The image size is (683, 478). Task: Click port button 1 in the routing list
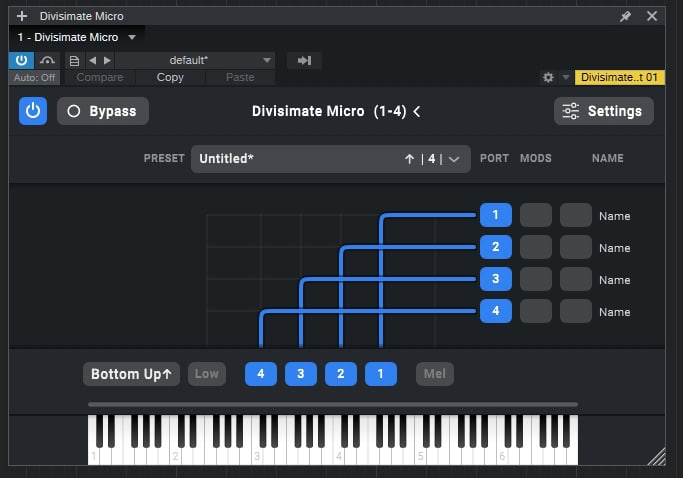496,215
